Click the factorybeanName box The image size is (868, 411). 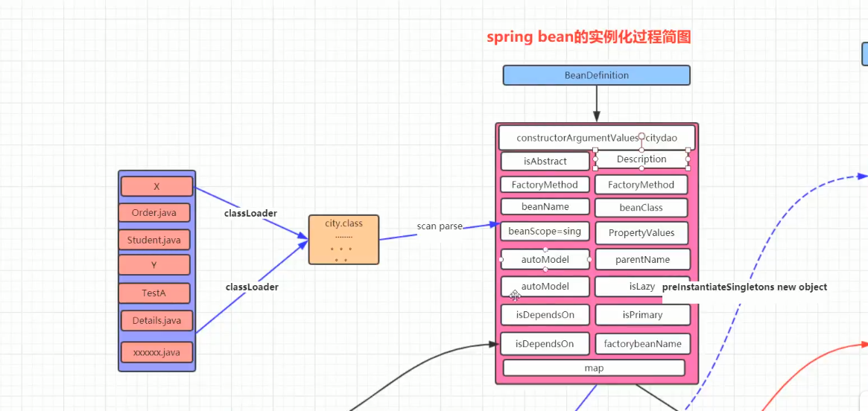[x=643, y=343]
